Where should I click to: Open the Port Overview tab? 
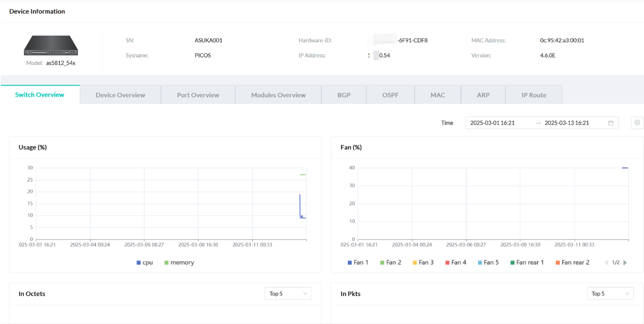[x=198, y=95]
